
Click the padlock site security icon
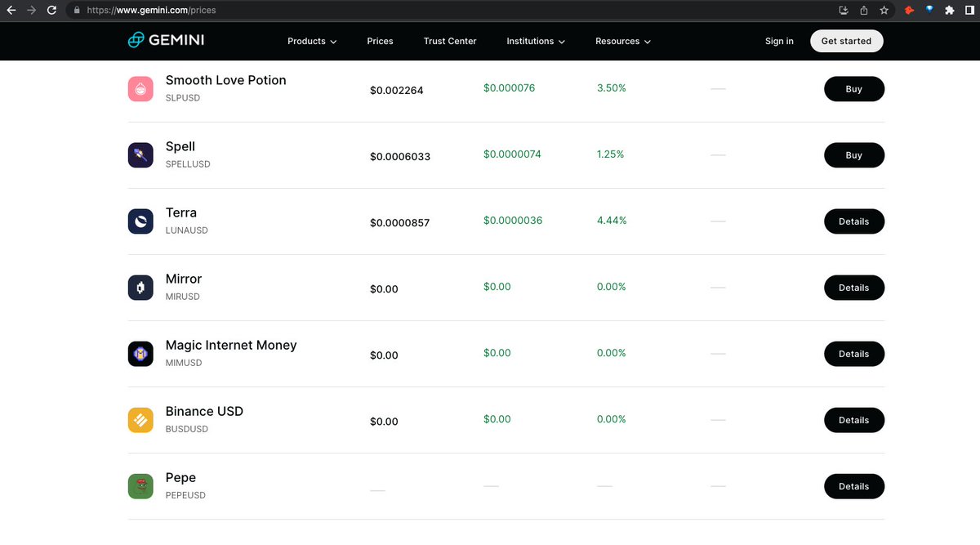coord(76,11)
